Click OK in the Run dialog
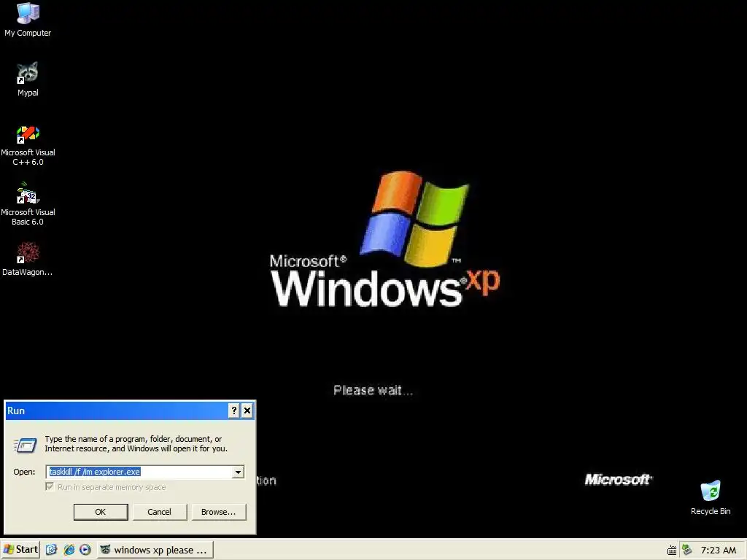Screen dimensions: 747x560 (x=101, y=512)
